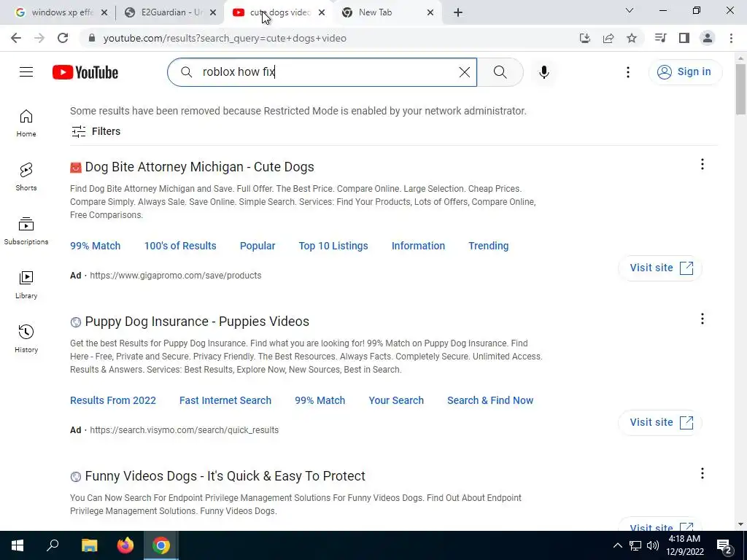Open the YouTube guide hamburger menu
Image resolution: width=747 pixels, height=560 pixels.
tap(26, 72)
